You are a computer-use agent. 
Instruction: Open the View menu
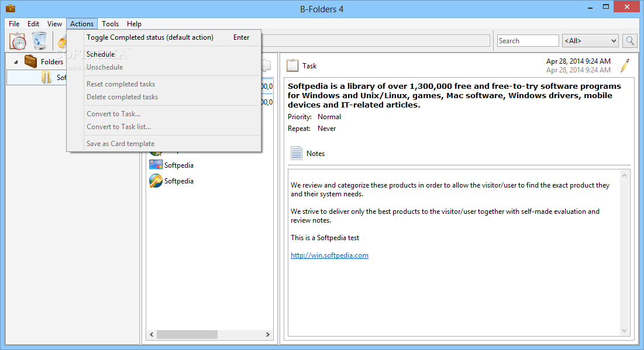point(54,24)
